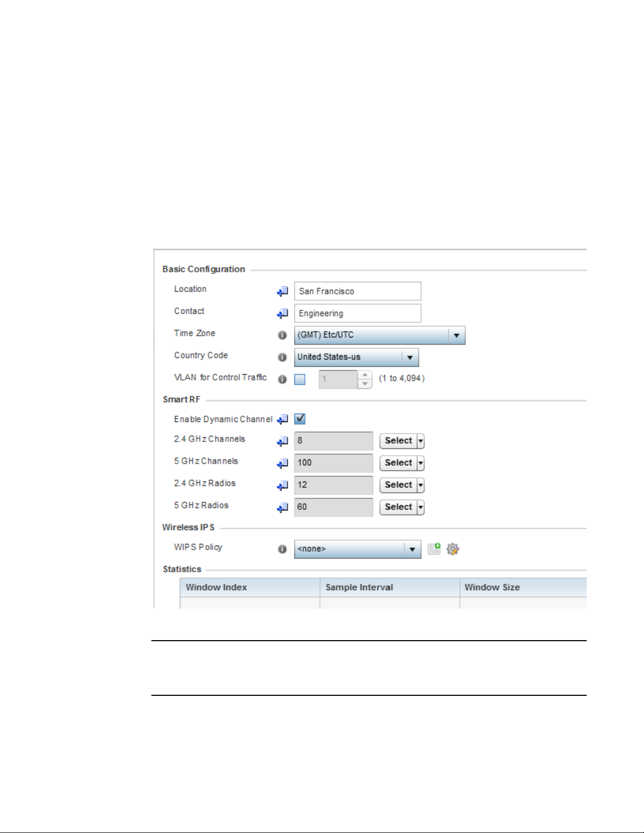The height and width of the screenshot is (833, 644).
Task: Click override icon beside Contact field
Action: coord(283,313)
